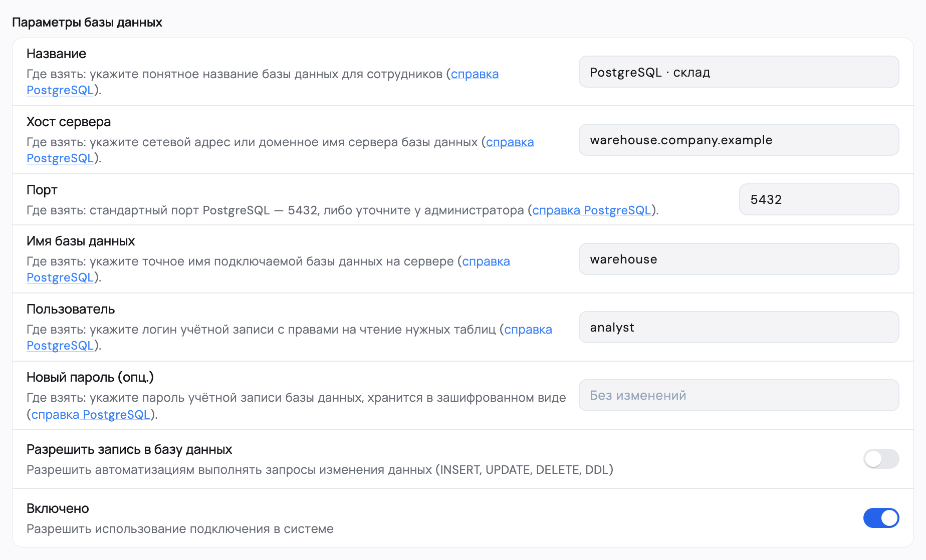Open справка PostgreSQL link in Порт row
926x560 pixels.
pyautogui.click(x=592, y=210)
